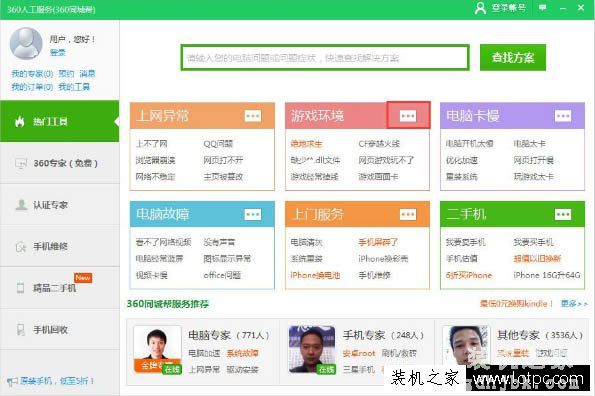This screenshot has height=396, width=595.
Task: Open more options on 游戏环境 card
Action: coord(408,115)
